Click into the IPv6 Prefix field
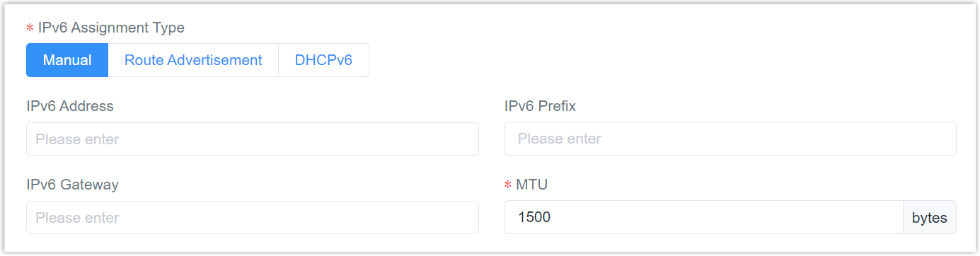Screen dimensions: 980x256 tap(730, 139)
